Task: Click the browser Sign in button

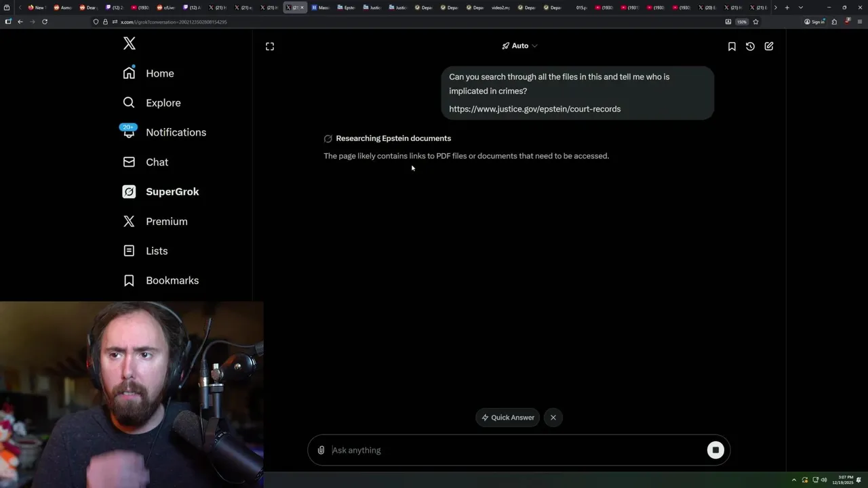Action: tap(814, 22)
